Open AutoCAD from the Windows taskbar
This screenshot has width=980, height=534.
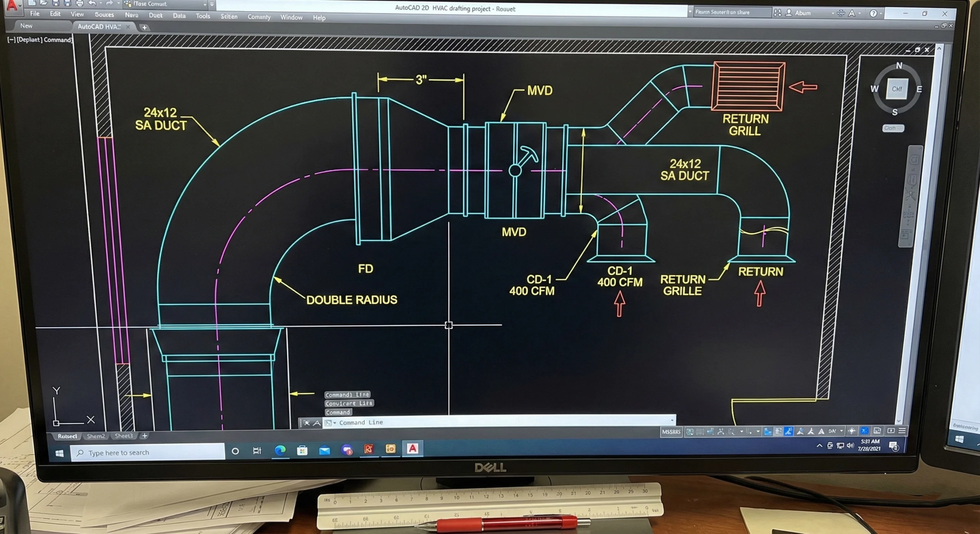pos(412,449)
